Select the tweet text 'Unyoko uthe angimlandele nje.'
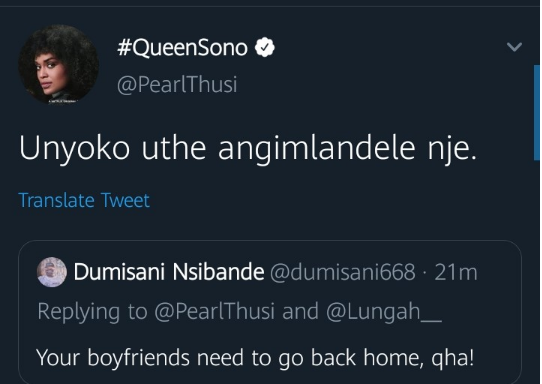The width and height of the screenshot is (542, 384). click(x=248, y=149)
